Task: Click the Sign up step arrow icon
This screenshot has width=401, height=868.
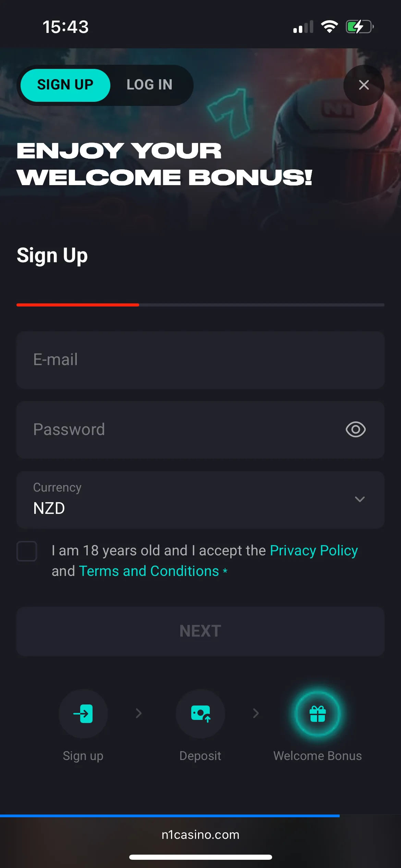Action: click(x=83, y=713)
